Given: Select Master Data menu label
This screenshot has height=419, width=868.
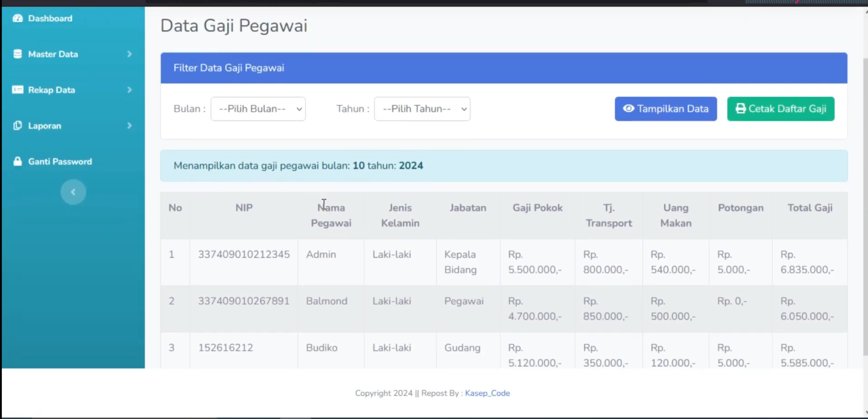Looking at the screenshot, I should pyautogui.click(x=53, y=54).
